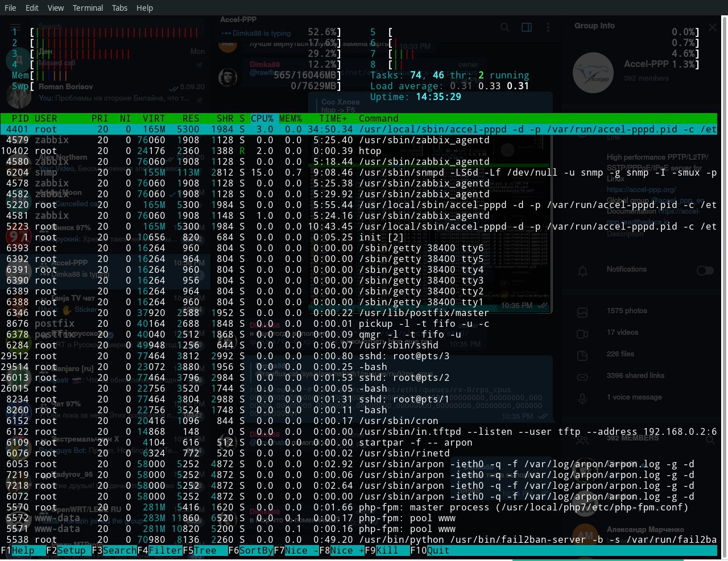Click the bell icon next to Notifications
This screenshot has height=561, width=728.
(x=582, y=271)
